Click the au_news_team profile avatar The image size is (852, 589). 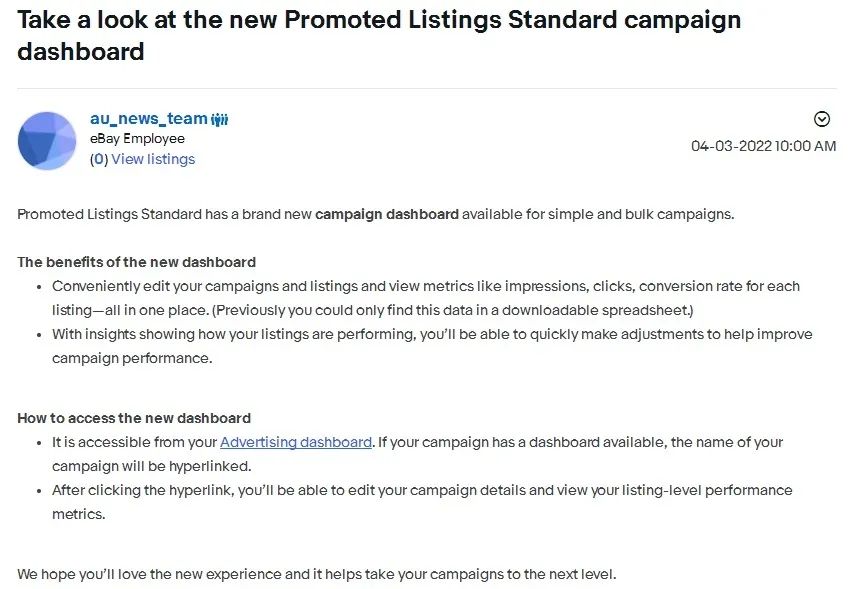(47, 140)
